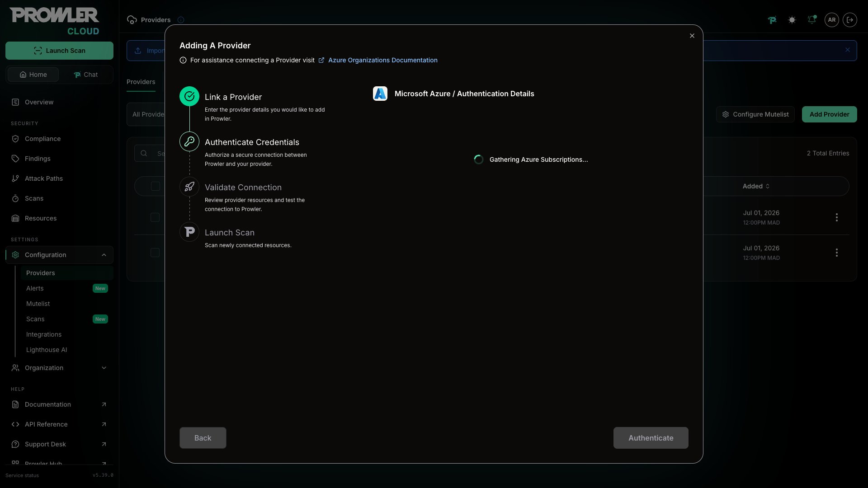Click Add Provider button

[x=830, y=114]
